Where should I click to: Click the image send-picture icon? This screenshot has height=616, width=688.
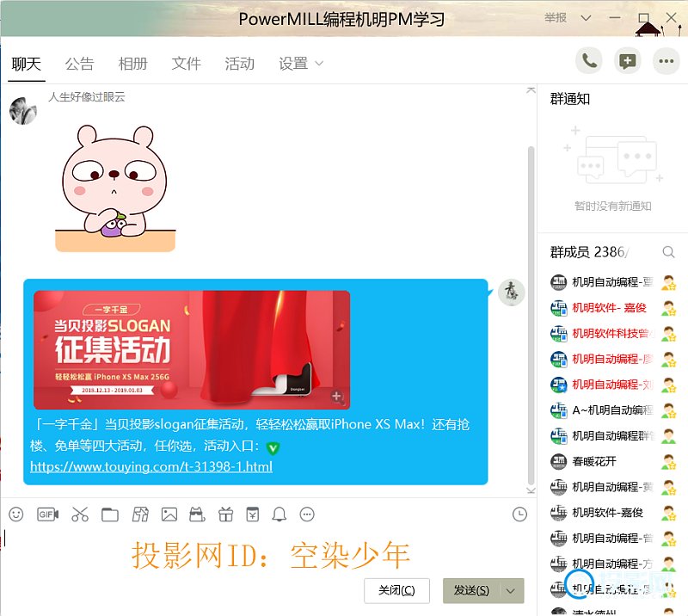click(x=169, y=514)
